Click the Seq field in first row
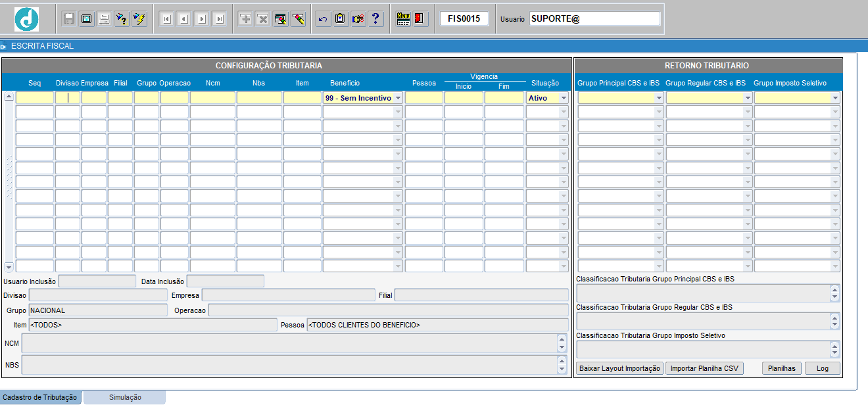868x409 pixels. (34, 98)
